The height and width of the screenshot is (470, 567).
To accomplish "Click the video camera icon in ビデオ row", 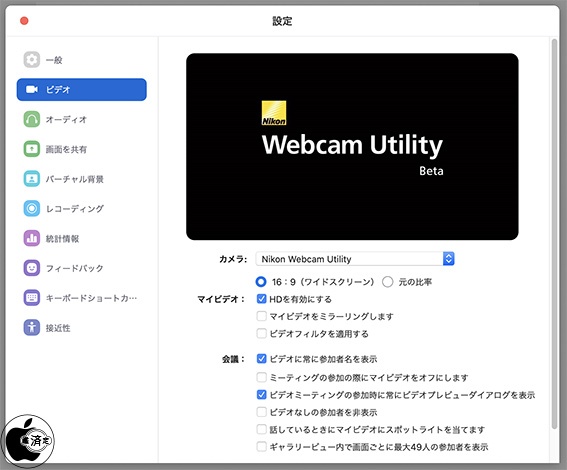I will (32, 89).
